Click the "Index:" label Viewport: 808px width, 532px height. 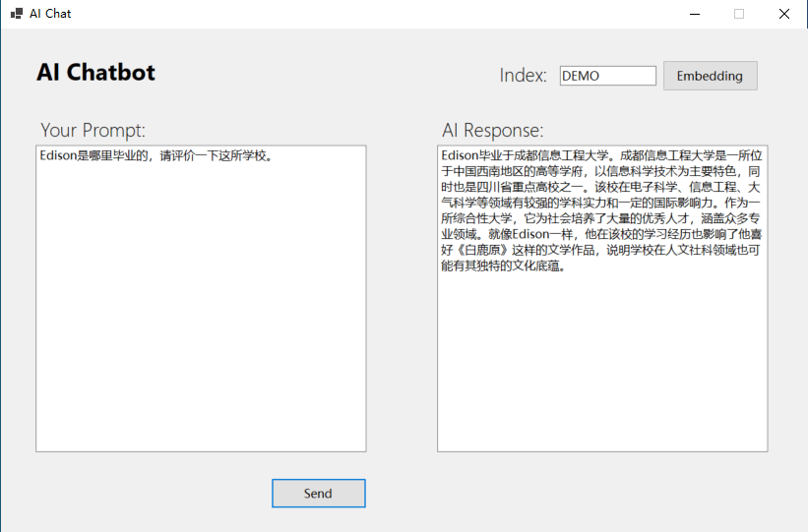(x=523, y=76)
